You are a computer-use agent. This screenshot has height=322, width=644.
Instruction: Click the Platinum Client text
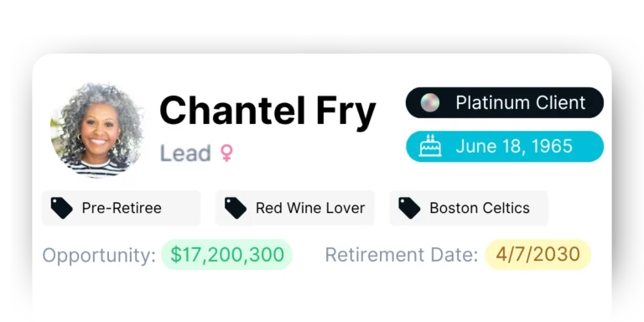pyautogui.click(x=521, y=102)
